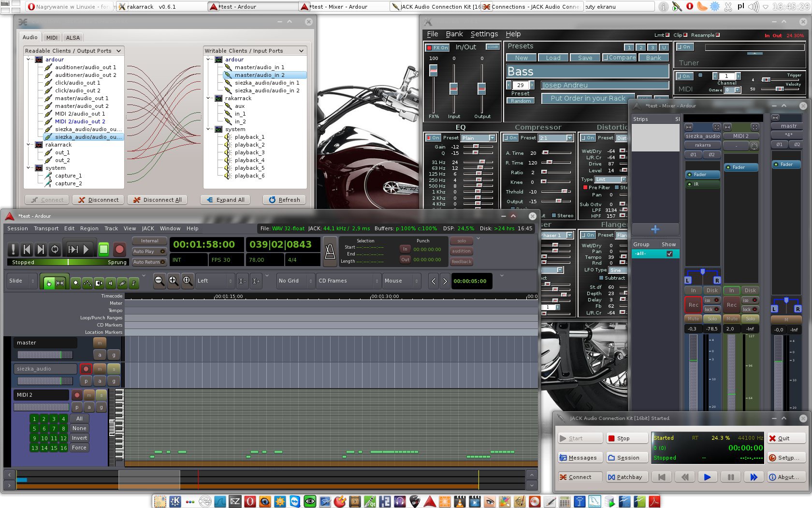Collapse ardour node in Readable Clients
The width and height of the screenshot is (812, 508).
pyautogui.click(x=29, y=60)
